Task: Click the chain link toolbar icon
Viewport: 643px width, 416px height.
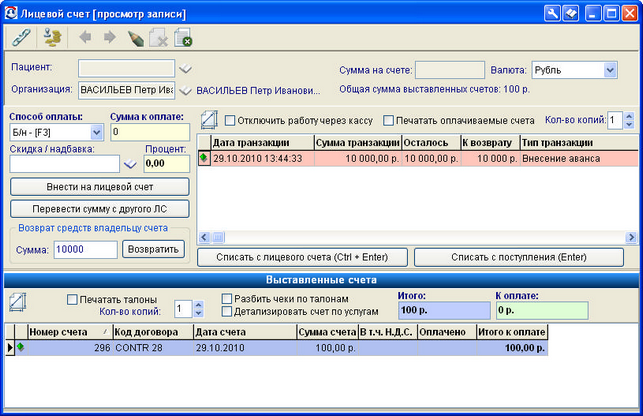Action: 21,38
